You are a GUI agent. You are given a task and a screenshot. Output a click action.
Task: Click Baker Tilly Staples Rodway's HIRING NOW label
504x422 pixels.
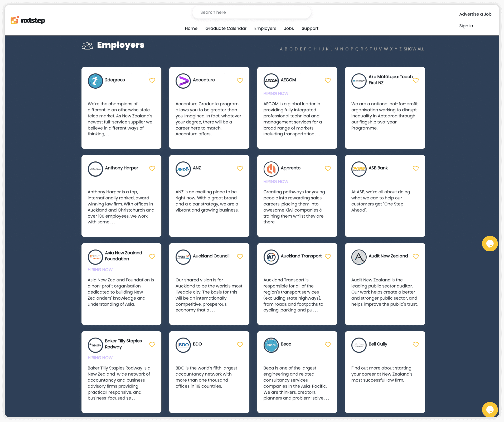click(x=100, y=358)
